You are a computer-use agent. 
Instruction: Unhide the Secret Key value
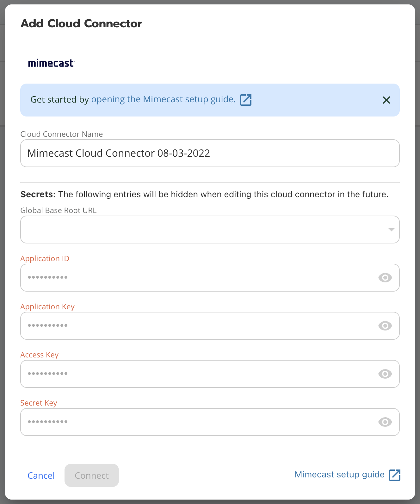pos(385,422)
